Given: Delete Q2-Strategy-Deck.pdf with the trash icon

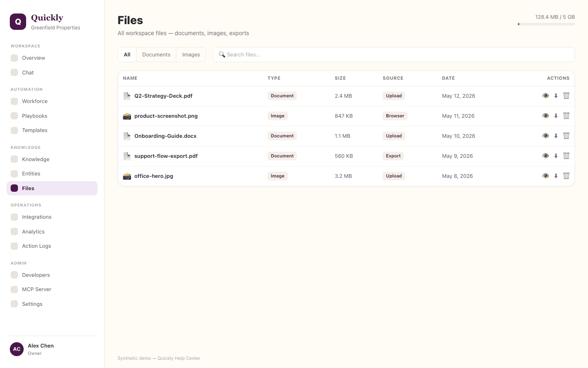Looking at the screenshot, I should coord(566,96).
